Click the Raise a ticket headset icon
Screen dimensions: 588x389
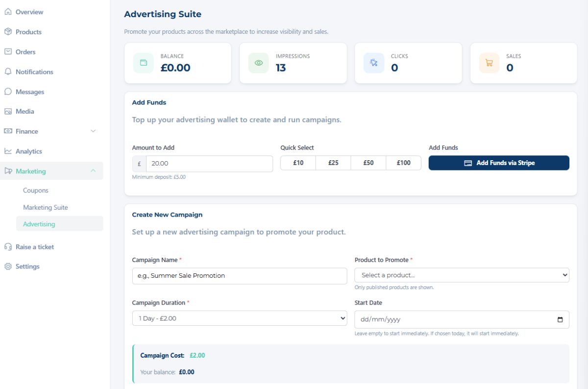coord(8,247)
